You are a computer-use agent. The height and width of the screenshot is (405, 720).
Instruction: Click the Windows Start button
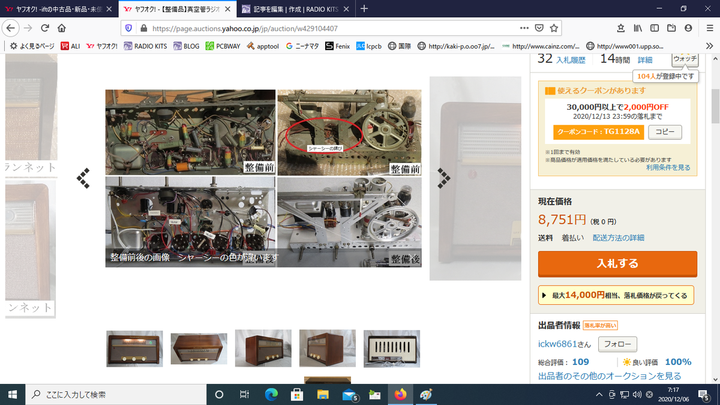[x=13, y=394]
